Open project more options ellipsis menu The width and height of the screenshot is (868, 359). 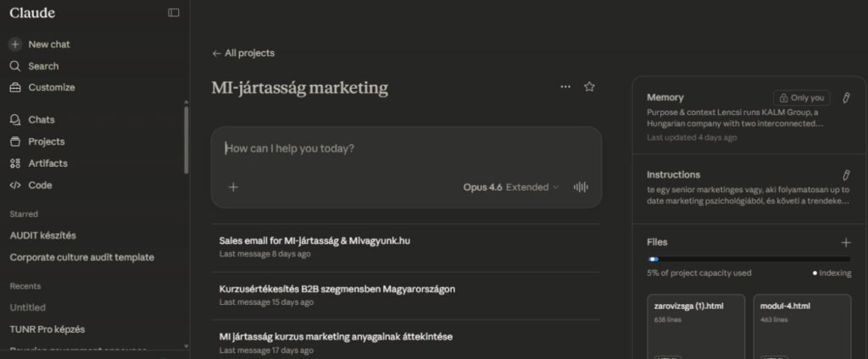point(565,86)
